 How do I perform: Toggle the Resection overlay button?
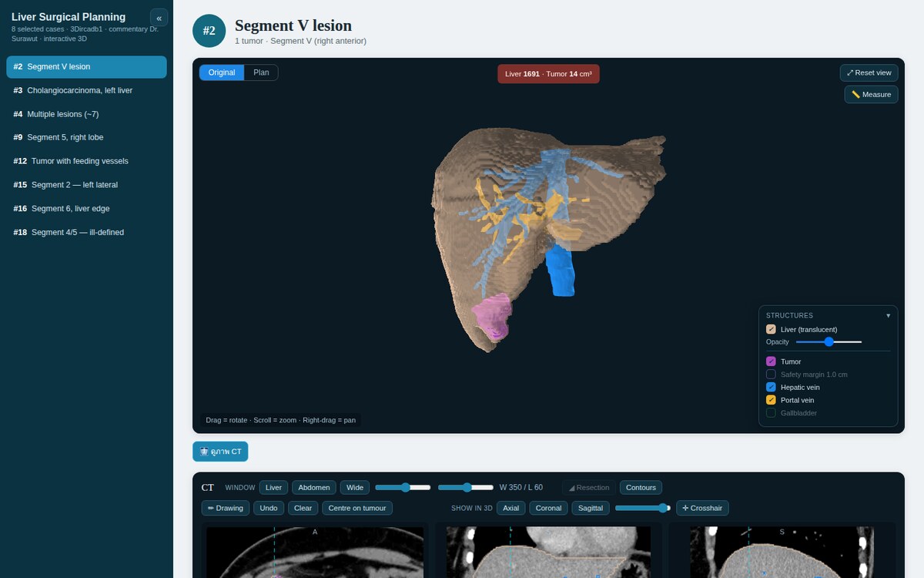(588, 487)
